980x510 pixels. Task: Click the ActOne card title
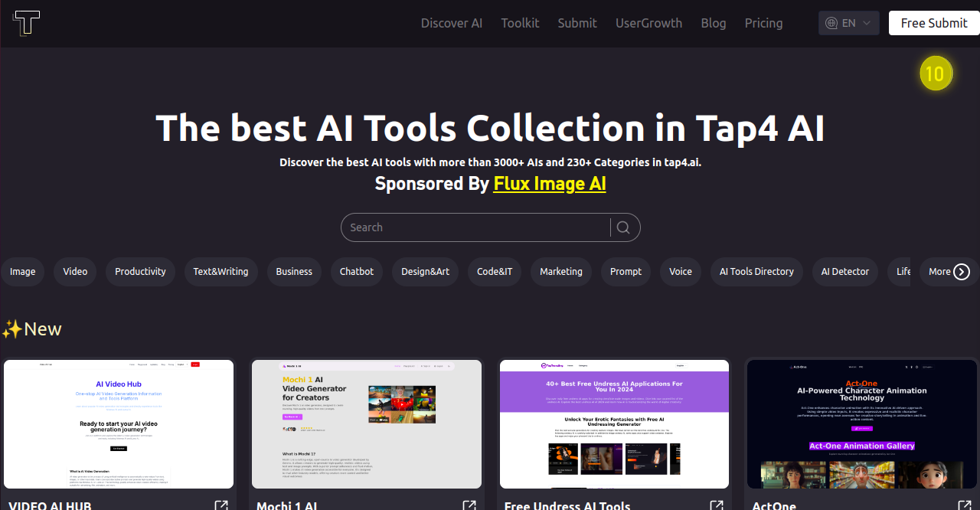pos(774,505)
